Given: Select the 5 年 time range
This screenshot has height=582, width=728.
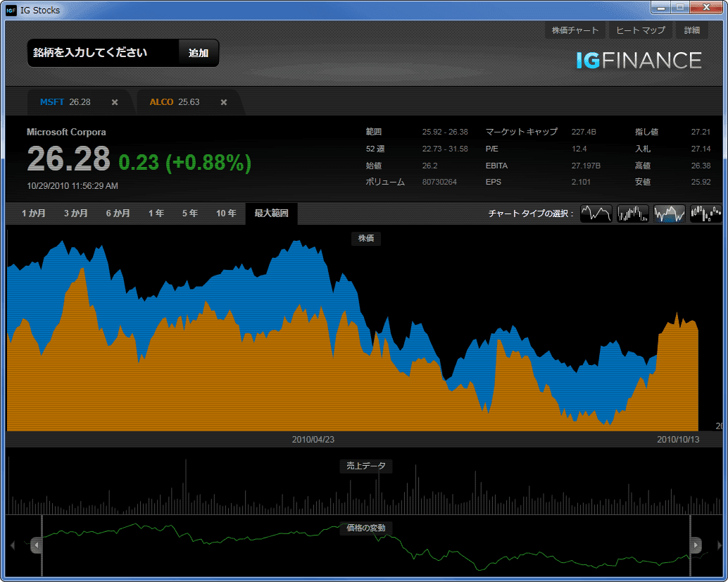Looking at the screenshot, I should coord(190,213).
